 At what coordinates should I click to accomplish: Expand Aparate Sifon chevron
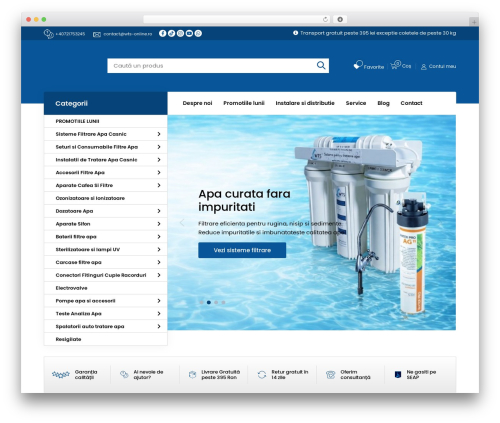coord(159,224)
